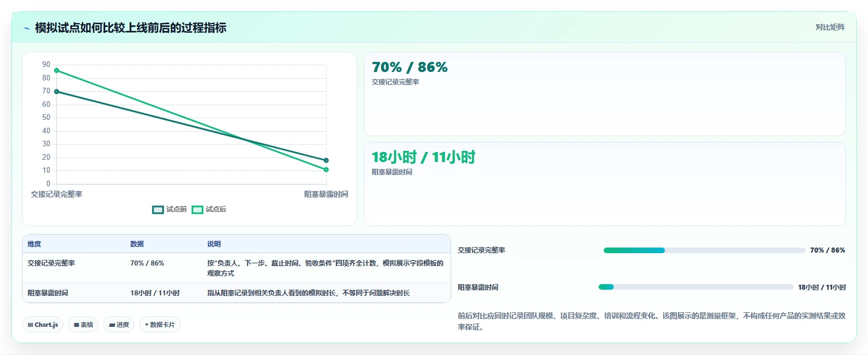Click the 阻塞暴露时间 caption under 18小时 card

coord(392,172)
